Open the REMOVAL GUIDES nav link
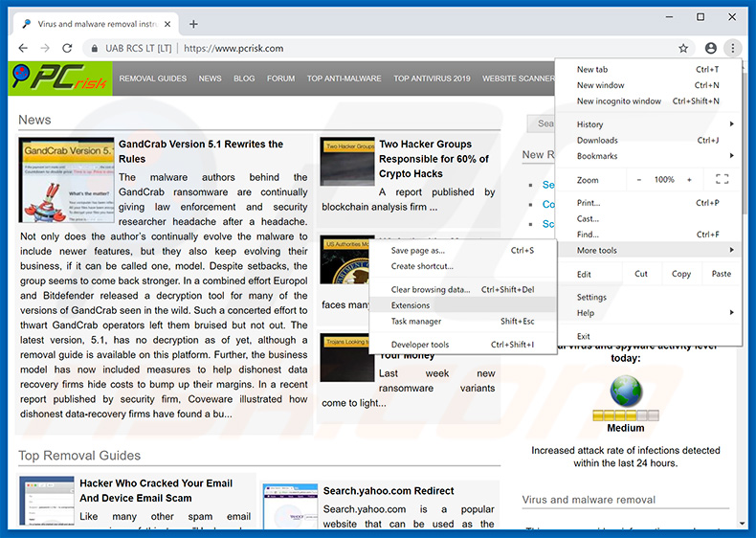Image resolution: width=756 pixels, height=538 pixels. tap(152, 78)
